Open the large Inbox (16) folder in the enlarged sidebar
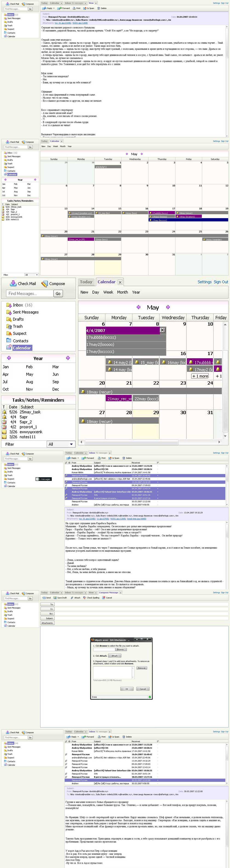The image size is (230, 868). (19, 305)
